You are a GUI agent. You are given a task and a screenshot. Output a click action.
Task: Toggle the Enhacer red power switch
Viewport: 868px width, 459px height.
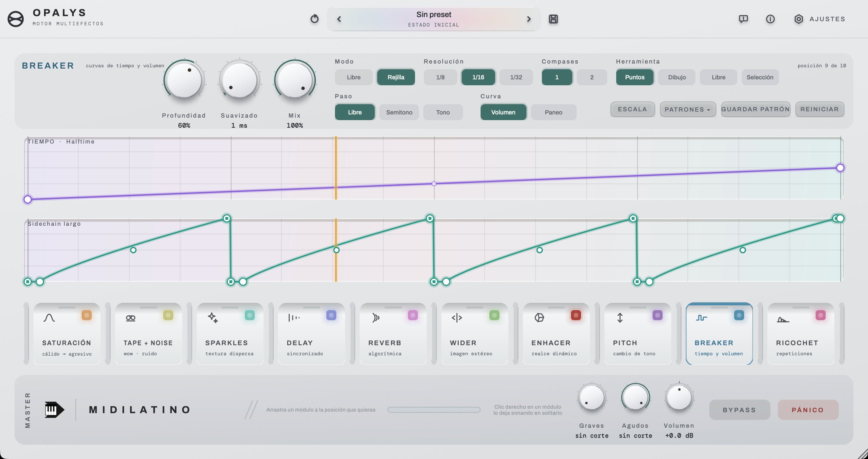(576, 315)
